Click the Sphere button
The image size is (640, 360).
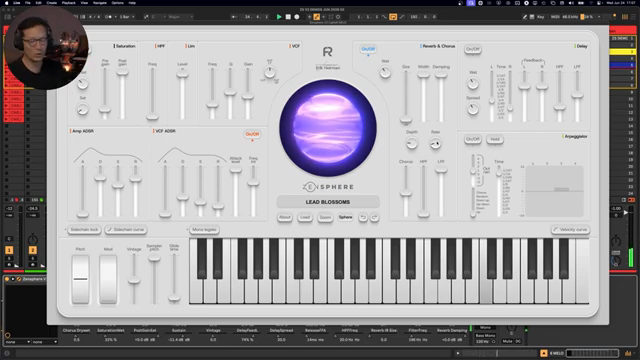point(345,218)
